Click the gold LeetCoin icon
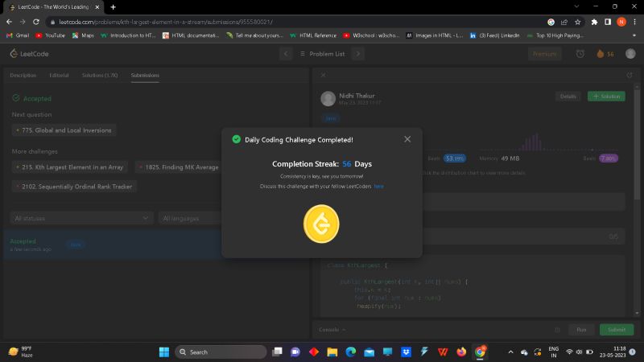The height and width of the screenshot is (362, 644). pyautogui.click(x=321, y=224)
